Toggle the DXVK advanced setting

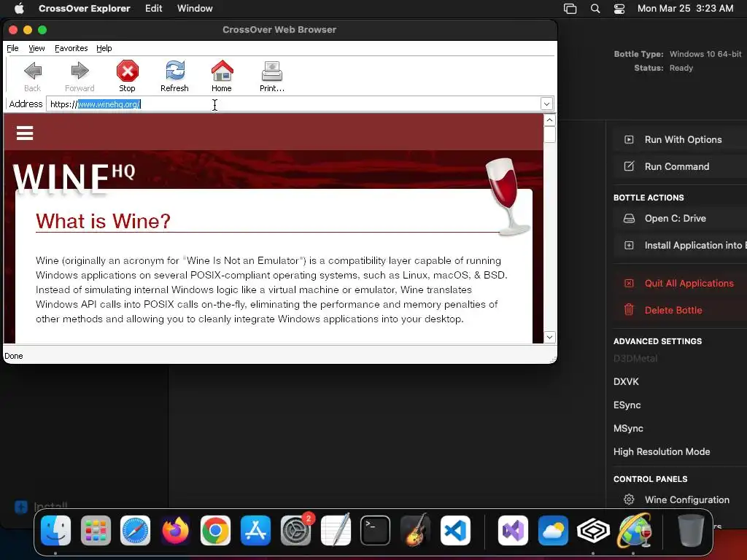tap(626, 382)
